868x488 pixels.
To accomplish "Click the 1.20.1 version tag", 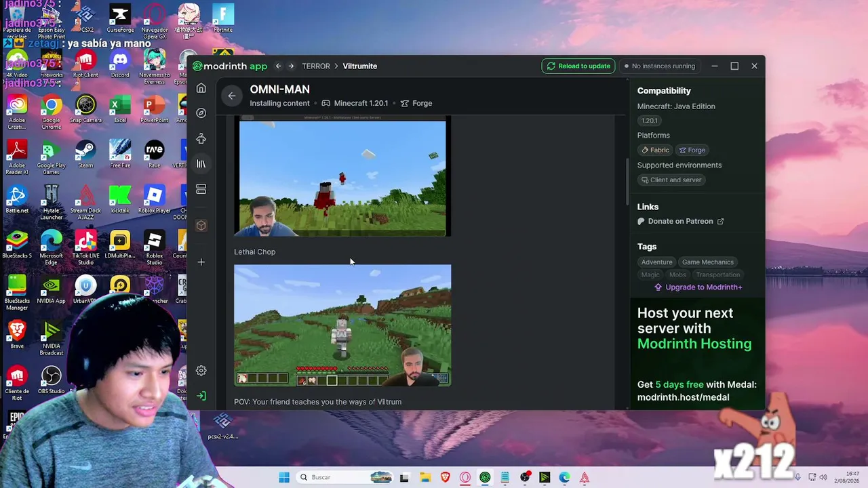I will click(649, 121).
